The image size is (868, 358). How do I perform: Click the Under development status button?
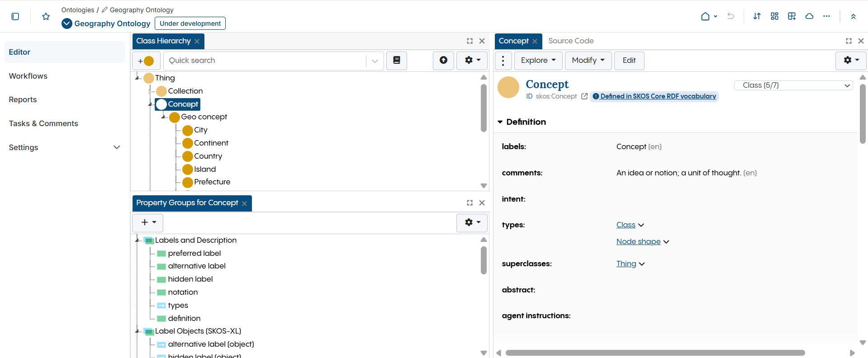pos(190,24)
